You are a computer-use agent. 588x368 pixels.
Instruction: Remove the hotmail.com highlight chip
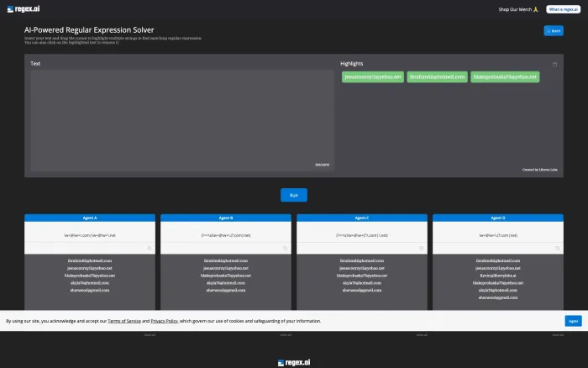438,77
